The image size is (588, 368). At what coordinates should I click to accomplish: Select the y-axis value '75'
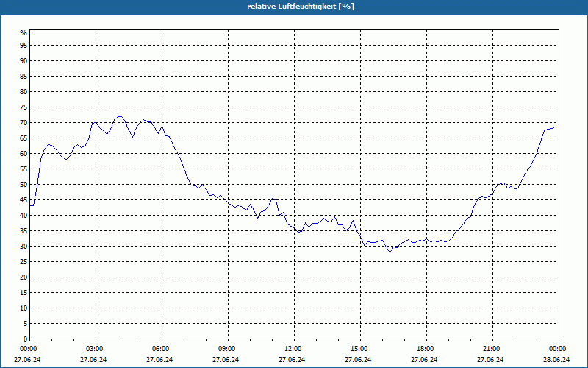coord(24,107)
